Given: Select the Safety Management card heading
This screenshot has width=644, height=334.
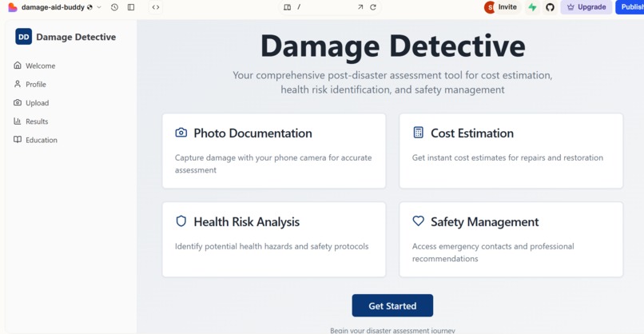Looking at the screenshot, I should (x=484, y=222).
